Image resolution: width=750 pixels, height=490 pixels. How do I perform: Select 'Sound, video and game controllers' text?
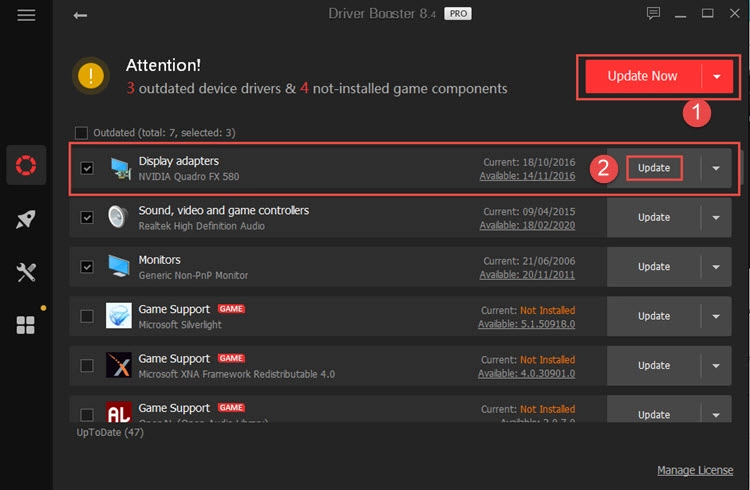tap(224, 211)
